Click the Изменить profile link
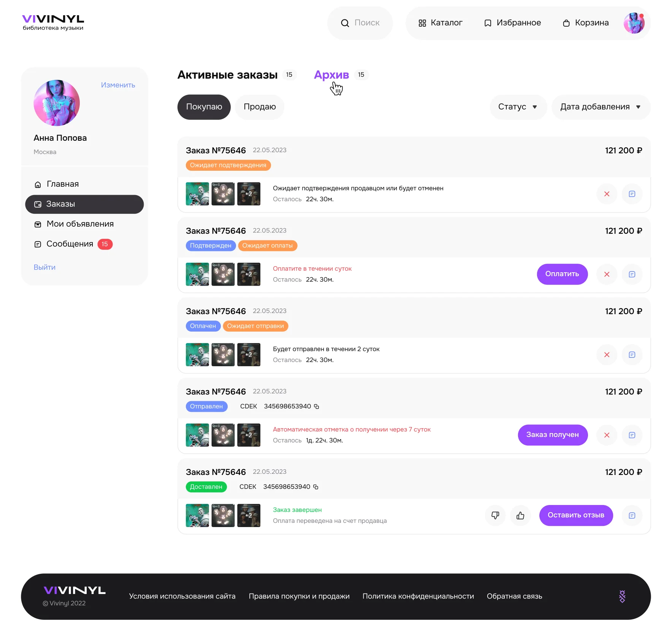This screenshot has height=632, width=672. point(118,85)
